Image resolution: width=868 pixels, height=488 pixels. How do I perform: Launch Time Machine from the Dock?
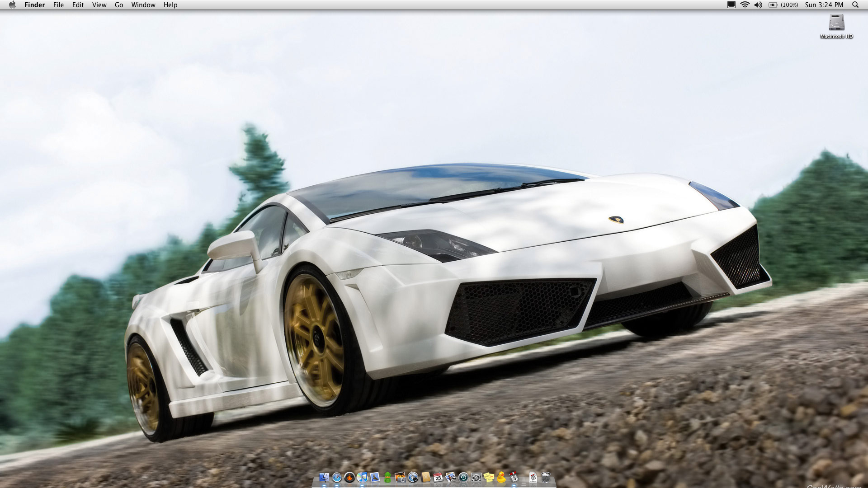click(x=463, y=478)
